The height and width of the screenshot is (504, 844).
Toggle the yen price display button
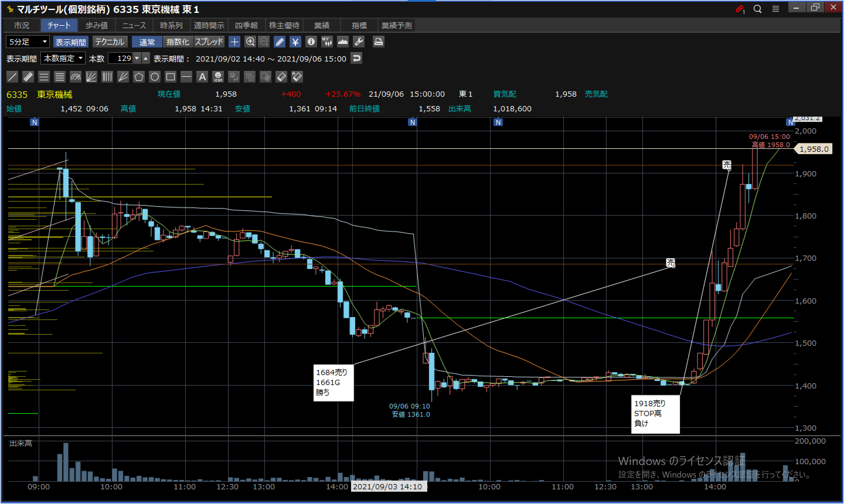click(x=295, y=42)
